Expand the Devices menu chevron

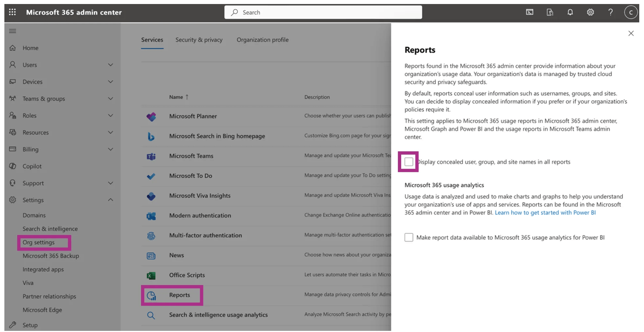110,82
